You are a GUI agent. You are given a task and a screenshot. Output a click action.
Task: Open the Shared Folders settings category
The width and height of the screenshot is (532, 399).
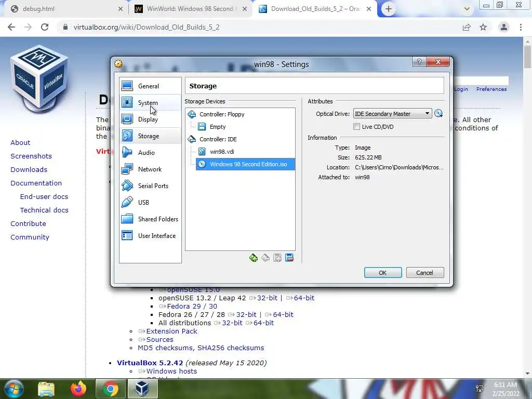click(x=150, y=219)
